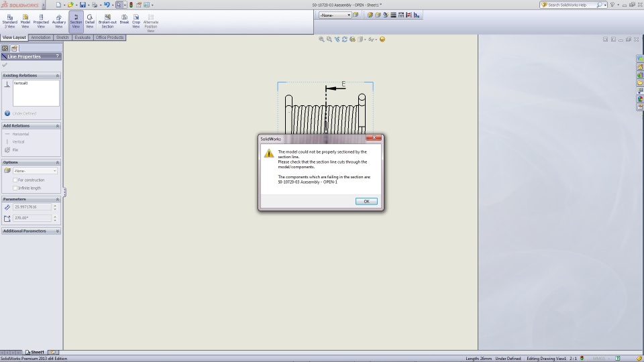Screen dimensions: 644x362
Task: Switch to Office Products tab
Action: tap(109, 38)
